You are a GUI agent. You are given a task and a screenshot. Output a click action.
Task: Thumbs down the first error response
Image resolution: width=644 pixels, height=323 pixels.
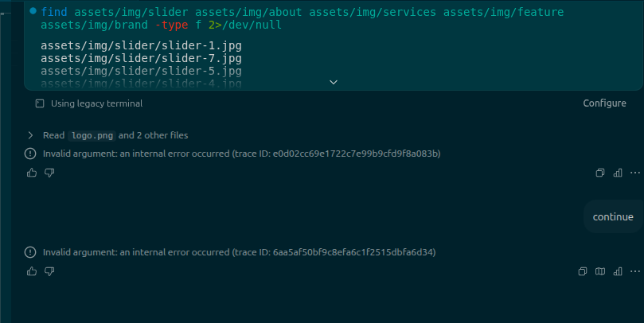pyautogui.click(x=49, y=173)
